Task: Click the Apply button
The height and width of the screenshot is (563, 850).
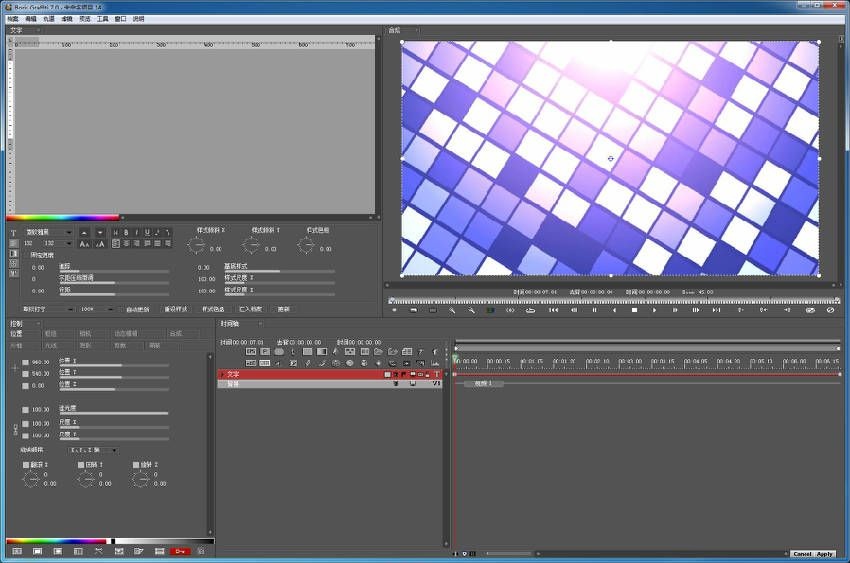Action: coord(825,554)
